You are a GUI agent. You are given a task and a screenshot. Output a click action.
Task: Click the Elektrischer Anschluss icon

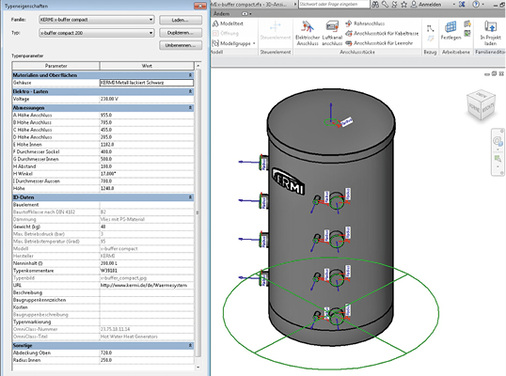click(x=307, y=27)
